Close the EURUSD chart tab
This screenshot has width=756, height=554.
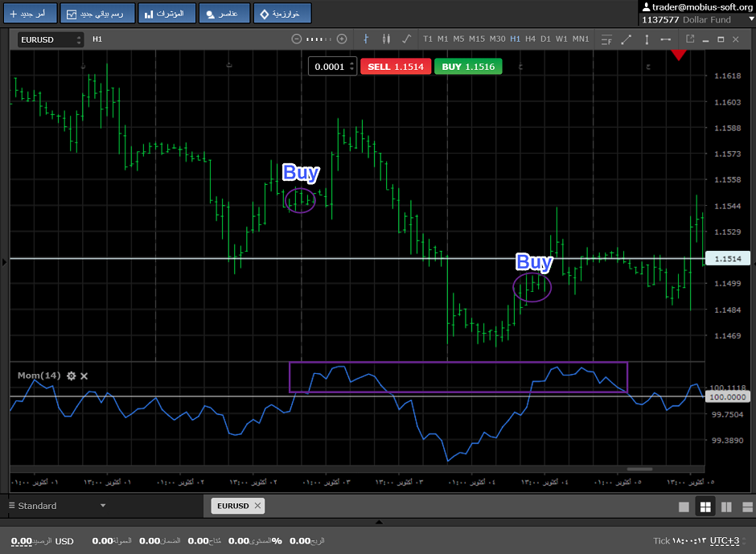point(257,506)
